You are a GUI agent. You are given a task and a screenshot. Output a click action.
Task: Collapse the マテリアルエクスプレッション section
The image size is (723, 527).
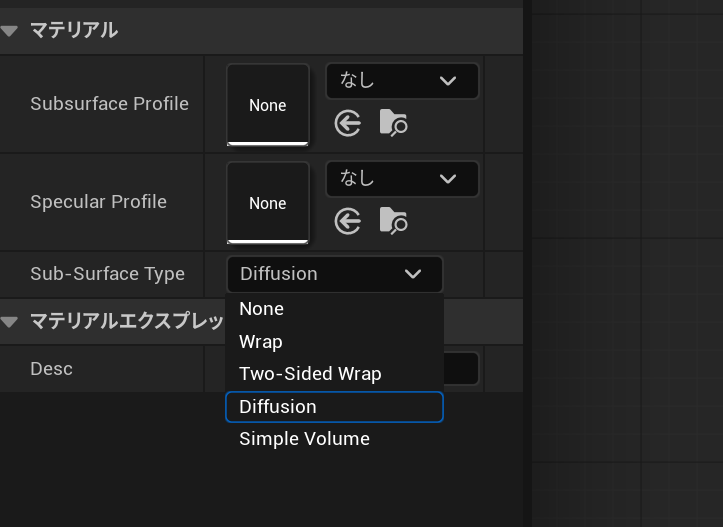(x=10, y=322)
